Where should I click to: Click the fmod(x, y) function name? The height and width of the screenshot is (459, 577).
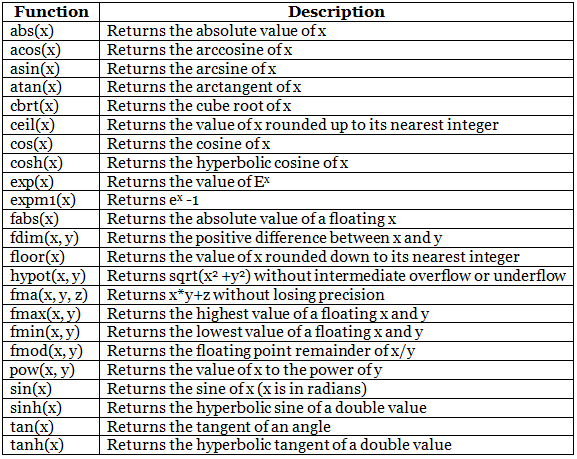click(46, 351)
